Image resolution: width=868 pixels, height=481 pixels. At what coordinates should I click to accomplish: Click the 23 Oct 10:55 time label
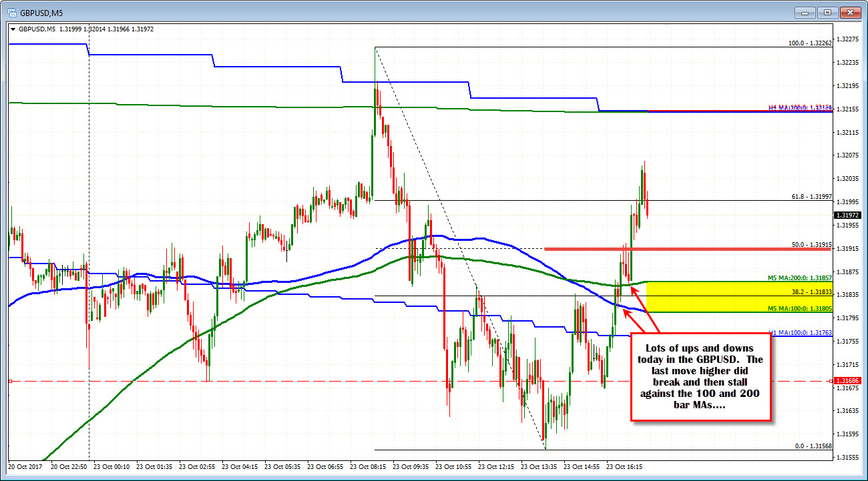coord(454,467)
